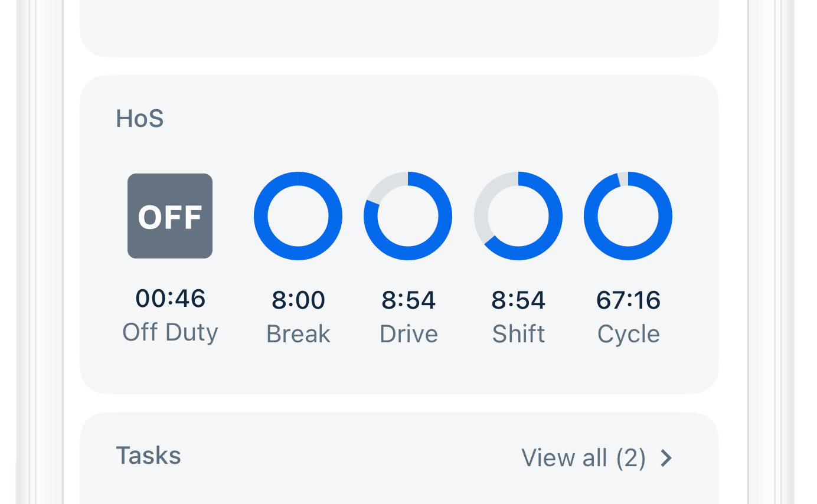Click the empty card above HoS section
Screen dimensions: 817x504
399,27
